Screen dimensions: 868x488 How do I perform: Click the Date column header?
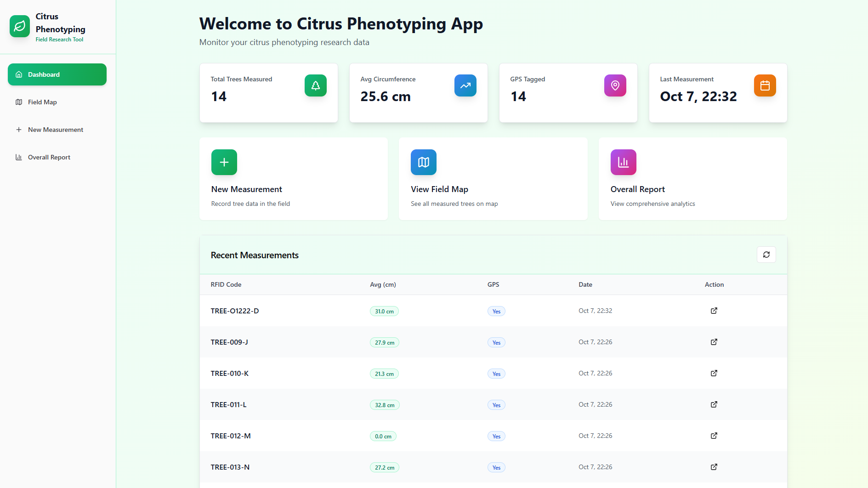(x=585, y=284)
